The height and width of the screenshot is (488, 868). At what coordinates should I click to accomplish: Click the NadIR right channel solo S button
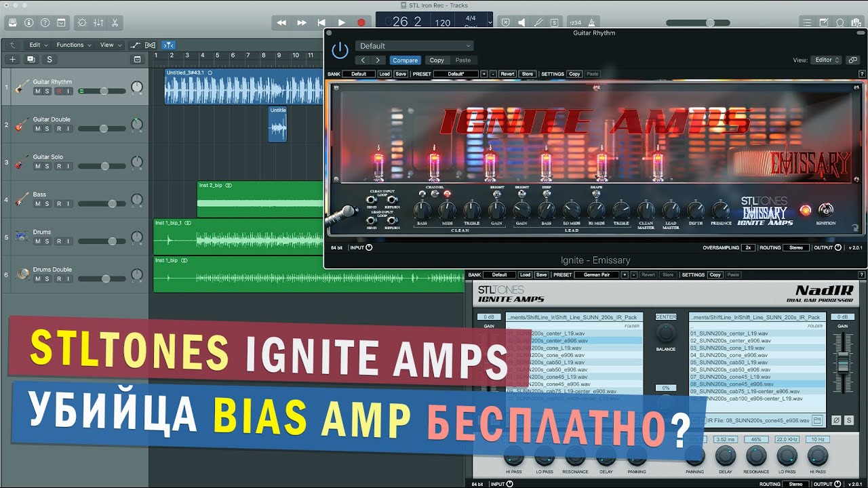(x=848, y=420)
